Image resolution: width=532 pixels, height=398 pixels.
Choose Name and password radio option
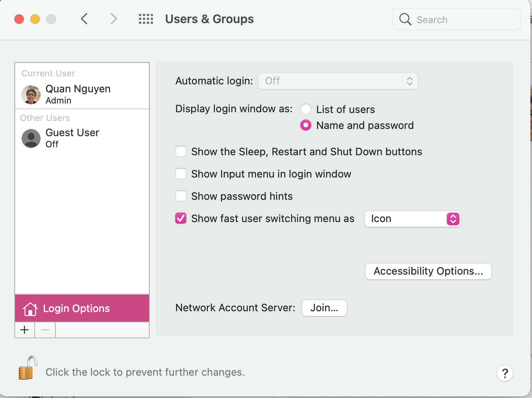click(x=306, y=125)
